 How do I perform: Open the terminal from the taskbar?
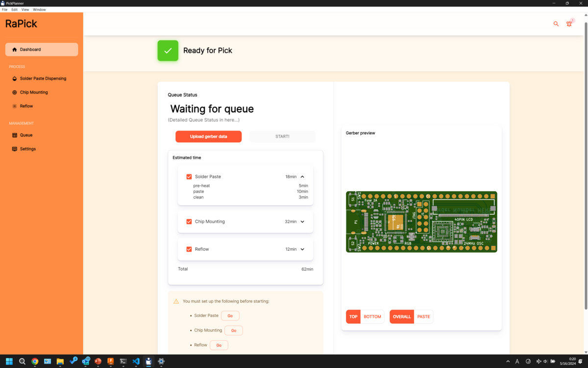pyautogui.click(x=123, y=361)
